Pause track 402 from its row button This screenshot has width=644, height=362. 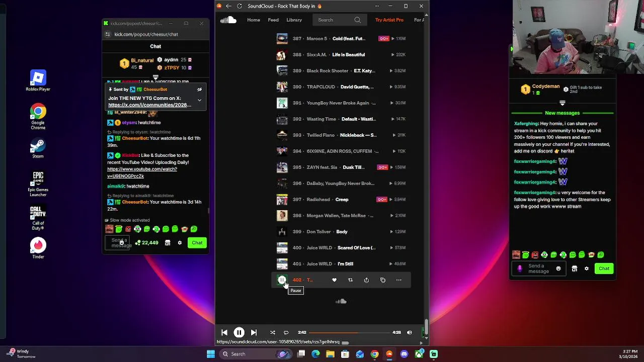click(282, 280)
